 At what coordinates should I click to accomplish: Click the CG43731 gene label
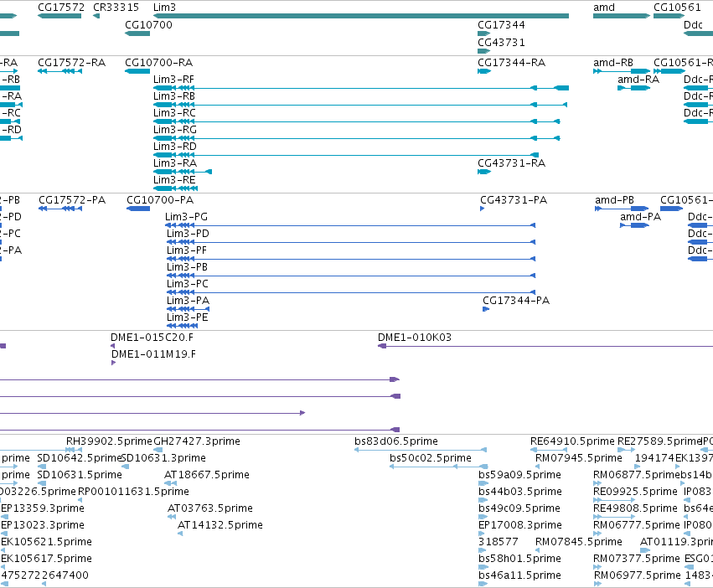[x=501, y=42]
